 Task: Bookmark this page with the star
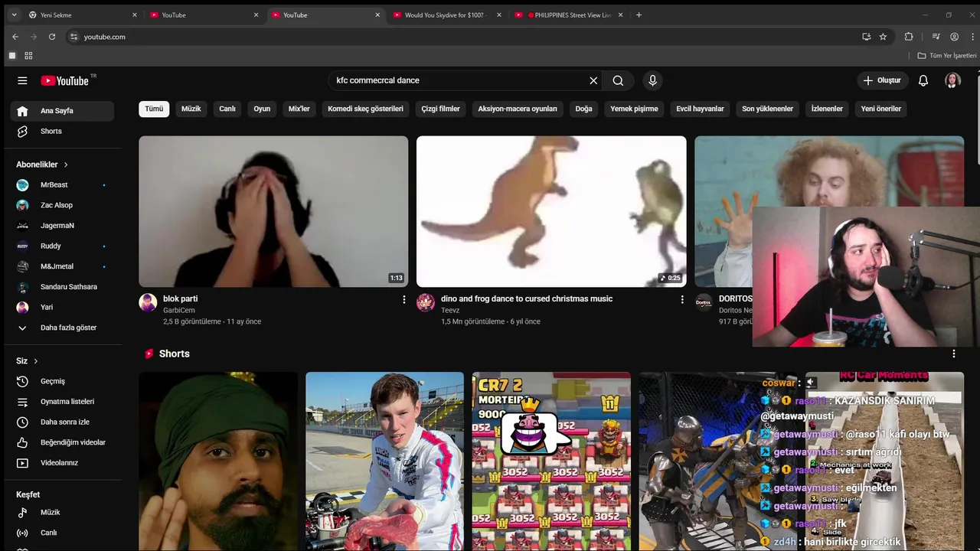(x=883, y=37)
